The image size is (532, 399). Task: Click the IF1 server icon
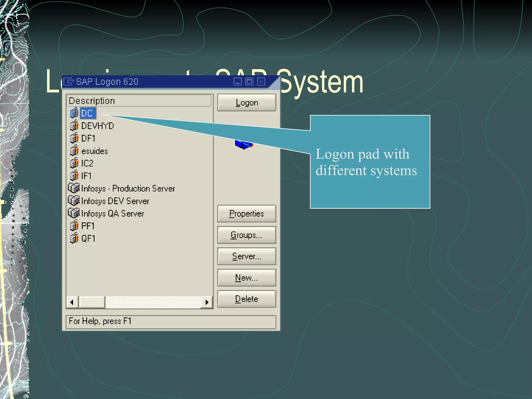tap(74, 176)
